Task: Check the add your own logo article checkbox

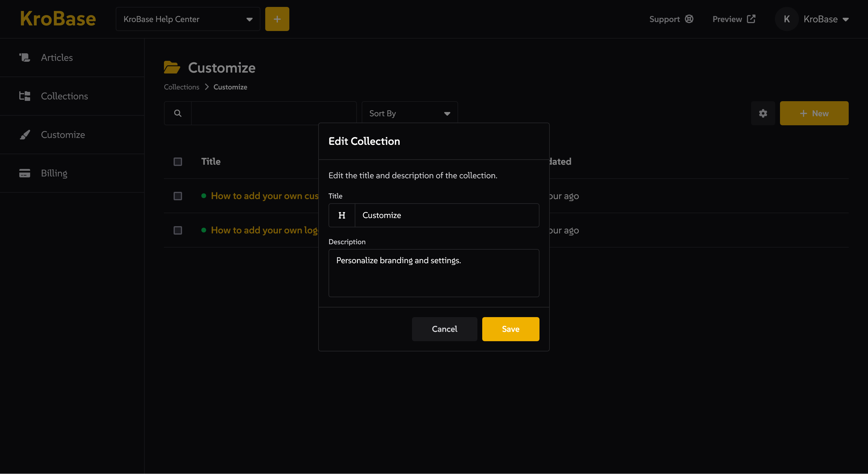Action: 178,230
